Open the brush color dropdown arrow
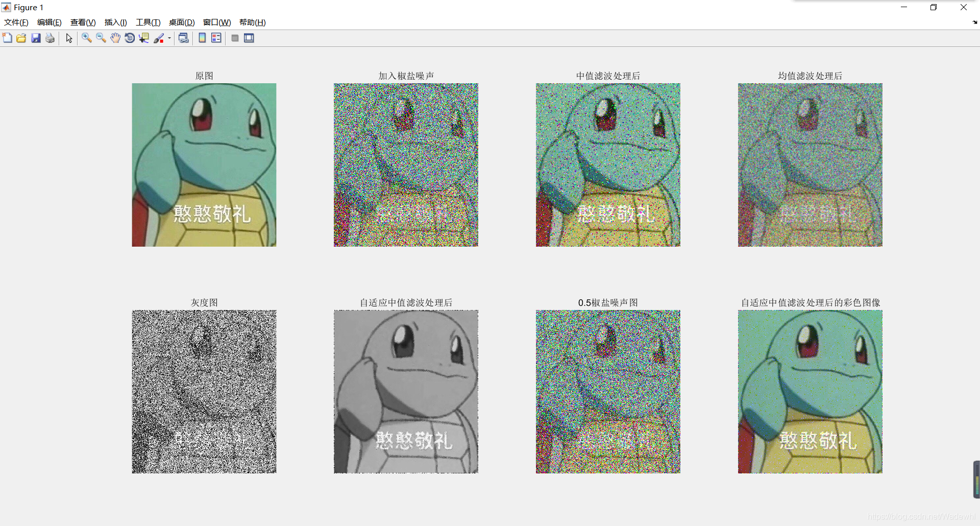The width and height of the screenshot is (980, 526). coord(169,38)
